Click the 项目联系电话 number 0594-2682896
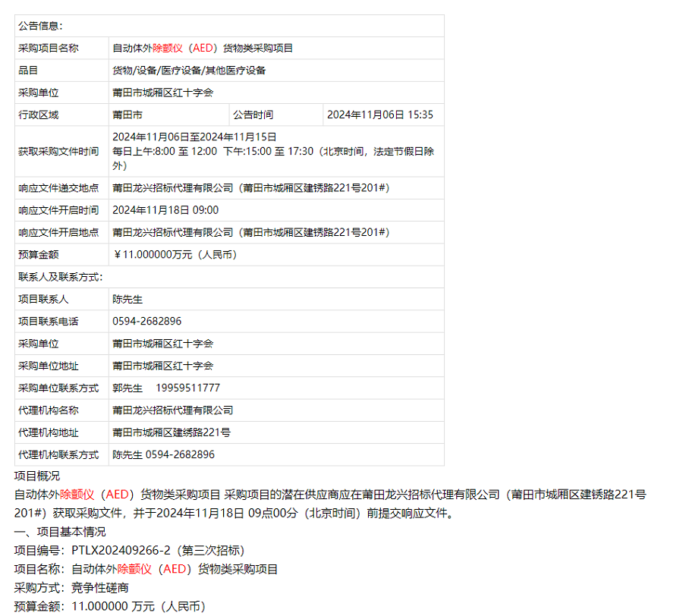Screen dimensions: 683x616 [147, 322]
